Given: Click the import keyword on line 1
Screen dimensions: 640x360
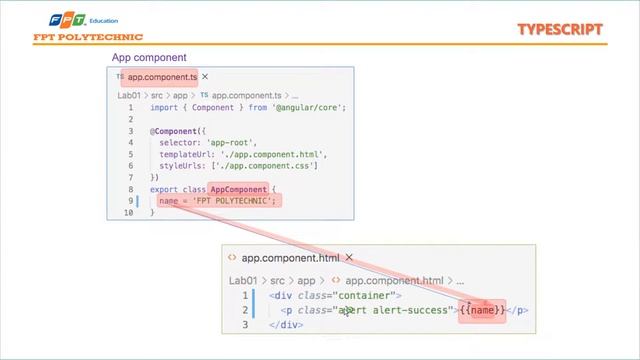Looking at the screenshot, I should 164,108.
